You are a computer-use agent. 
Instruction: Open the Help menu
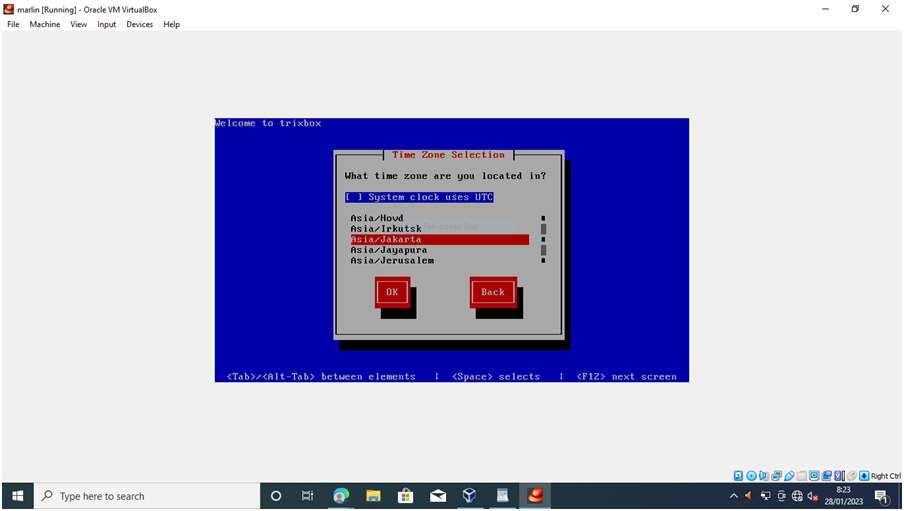[171, 24]
